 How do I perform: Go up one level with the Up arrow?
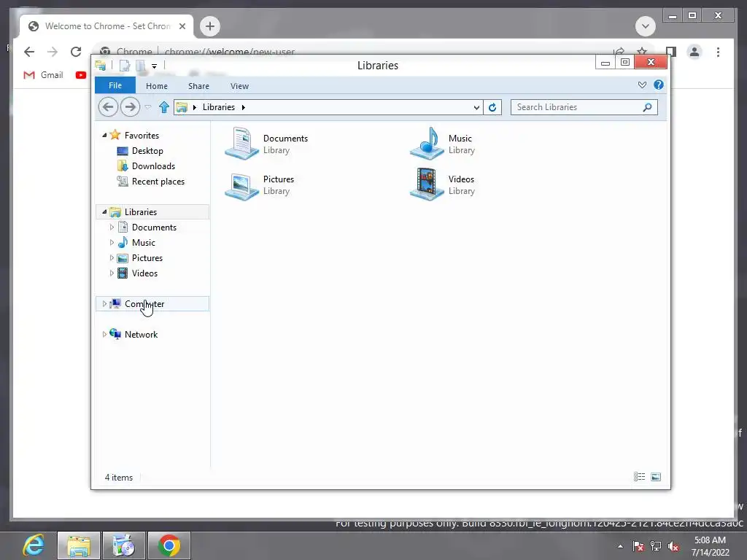pos(164,107)
